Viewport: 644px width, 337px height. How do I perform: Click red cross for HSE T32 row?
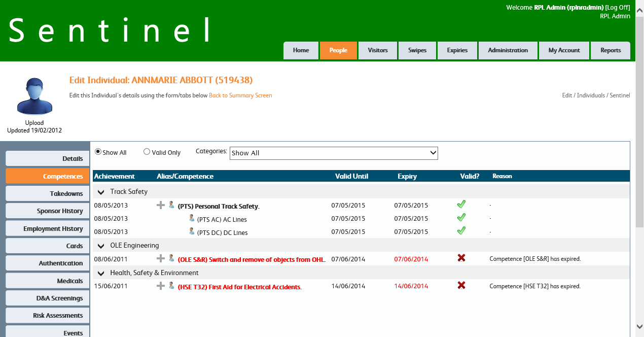pyautogui.click(x=461, y=285)
